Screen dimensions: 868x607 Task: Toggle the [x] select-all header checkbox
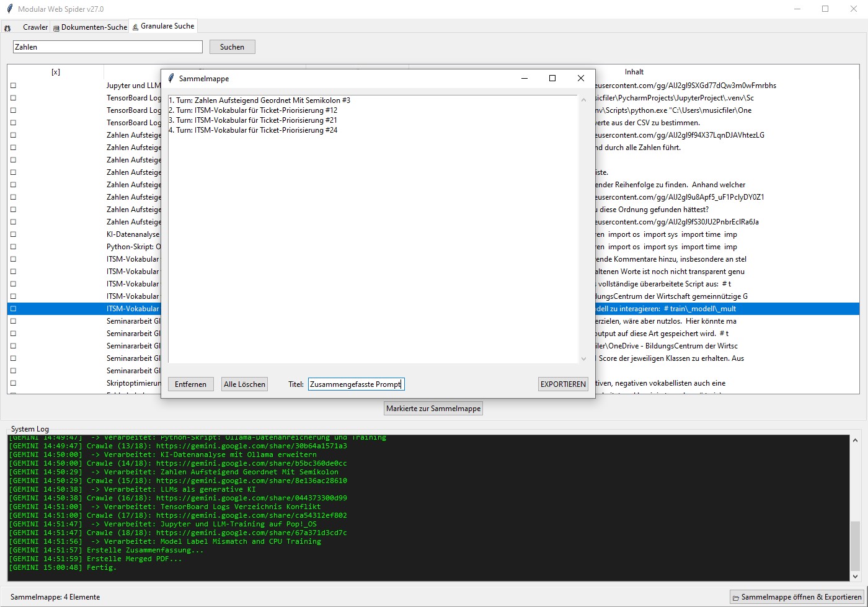[x=56, y=72]
